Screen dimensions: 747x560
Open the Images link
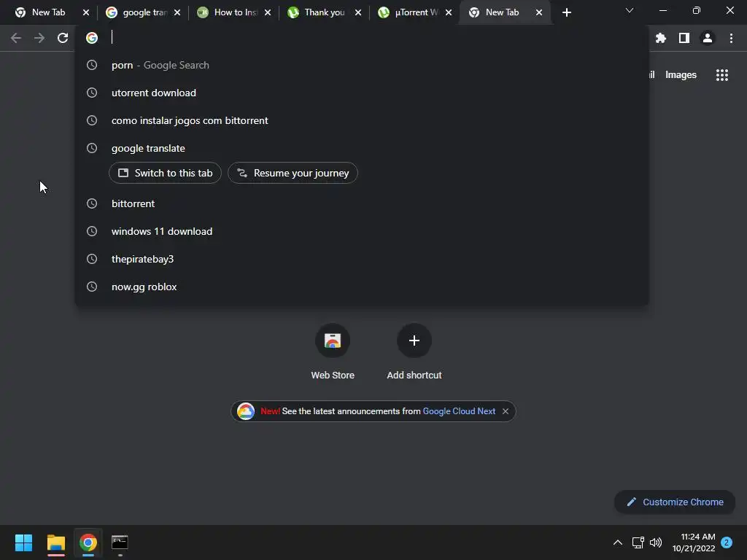(681, 75)
